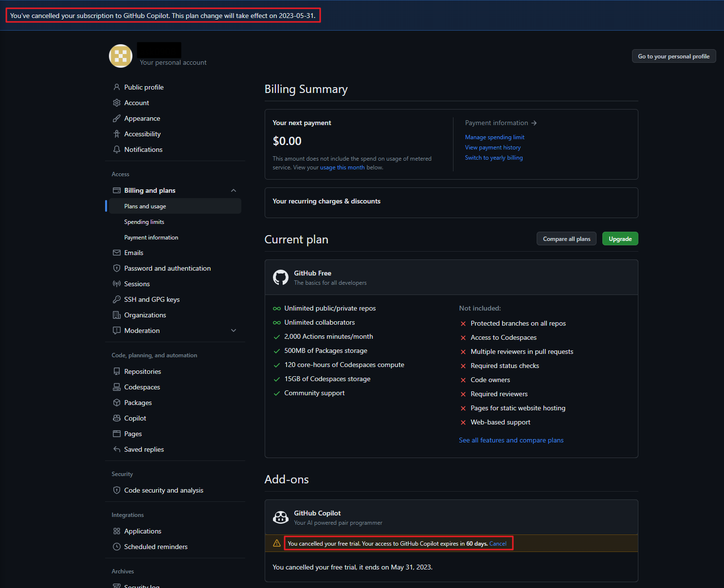Open Plans and usage menu item

pos(175,206)
